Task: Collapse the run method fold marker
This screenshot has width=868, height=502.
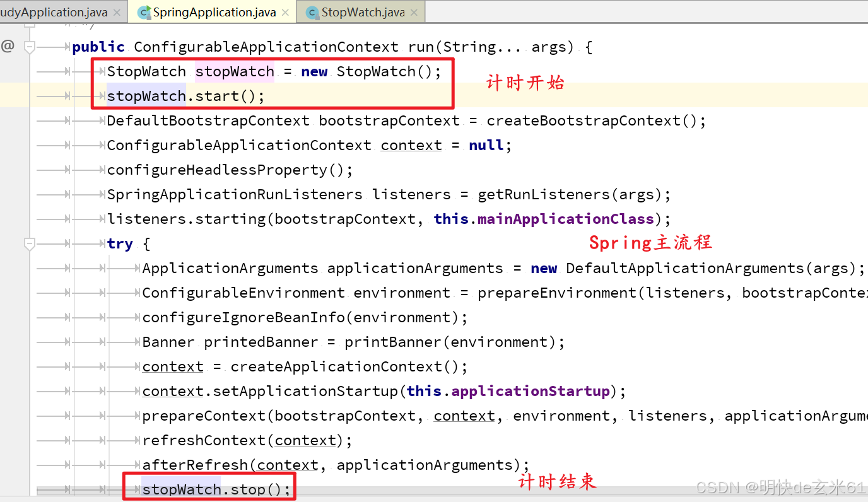Action: click(x=28, y=47)
